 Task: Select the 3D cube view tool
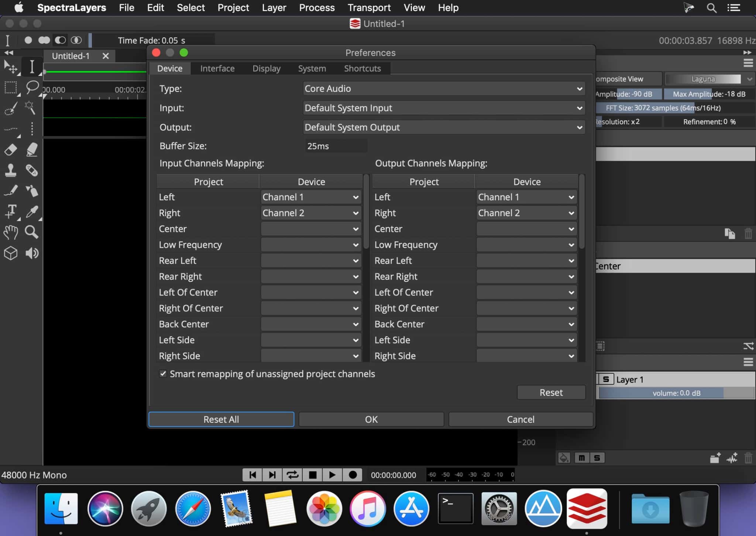tap(11, 253)
